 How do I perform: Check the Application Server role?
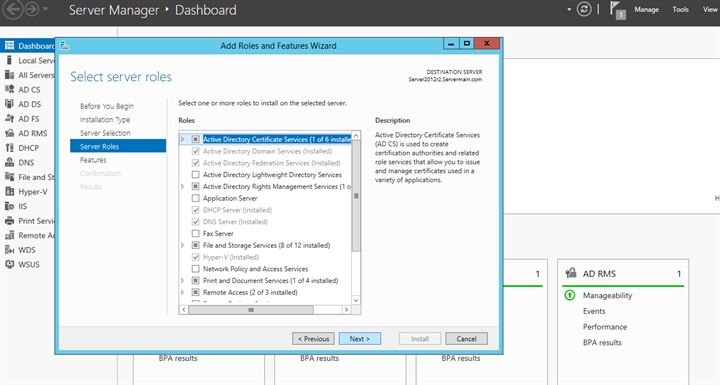(196, 198)
